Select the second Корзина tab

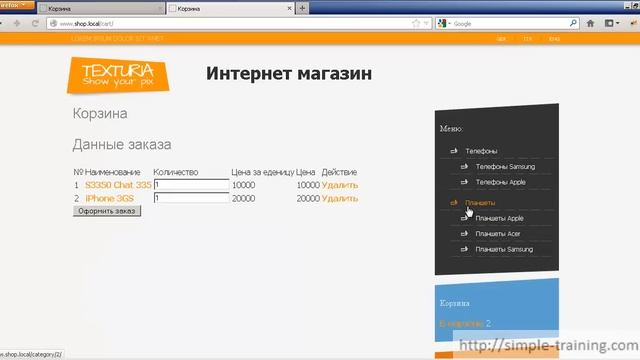[x=230, y=9]
